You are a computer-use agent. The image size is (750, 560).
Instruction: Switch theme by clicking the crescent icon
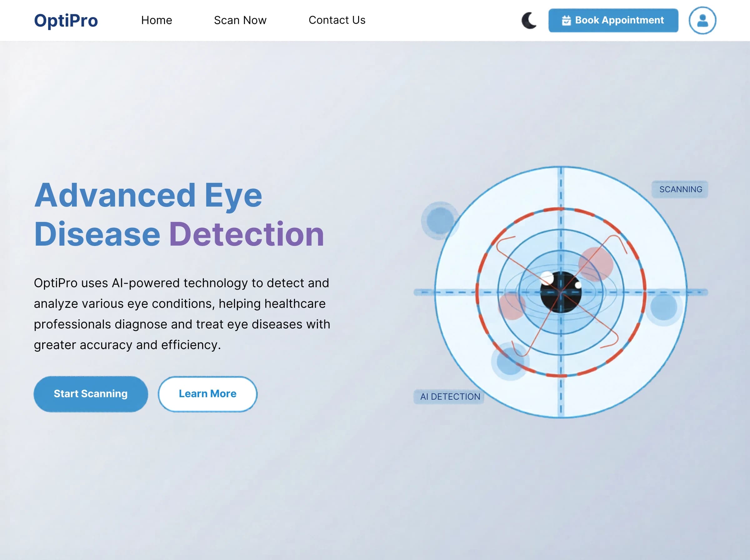point(529,20)
